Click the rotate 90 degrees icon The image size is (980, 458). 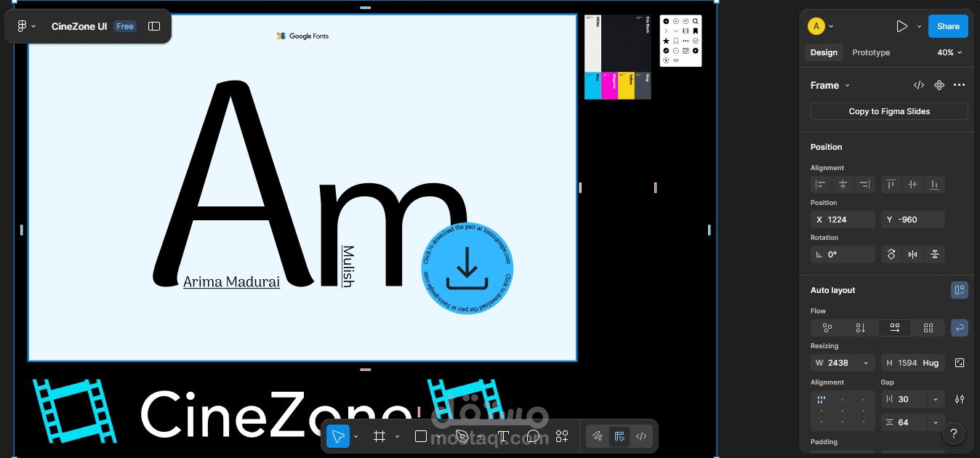891,254
